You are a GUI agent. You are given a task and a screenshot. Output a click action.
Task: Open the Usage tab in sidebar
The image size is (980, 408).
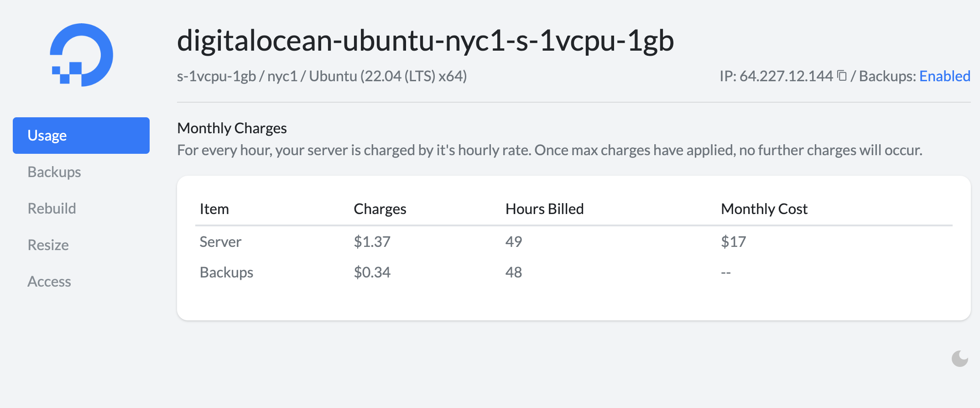[81, 136]
